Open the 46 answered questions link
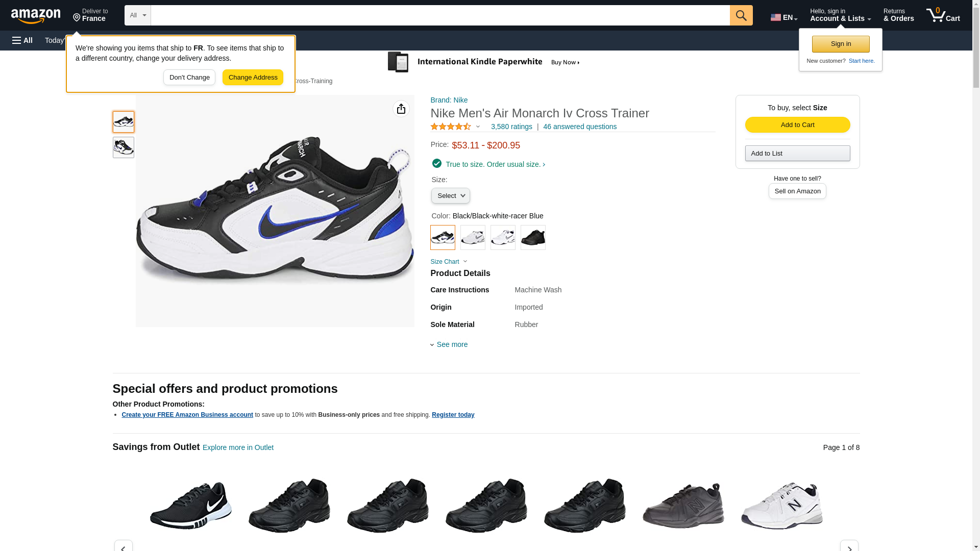Image resolution: width=980 pixels, height=551 pixels. click(579, 127)
